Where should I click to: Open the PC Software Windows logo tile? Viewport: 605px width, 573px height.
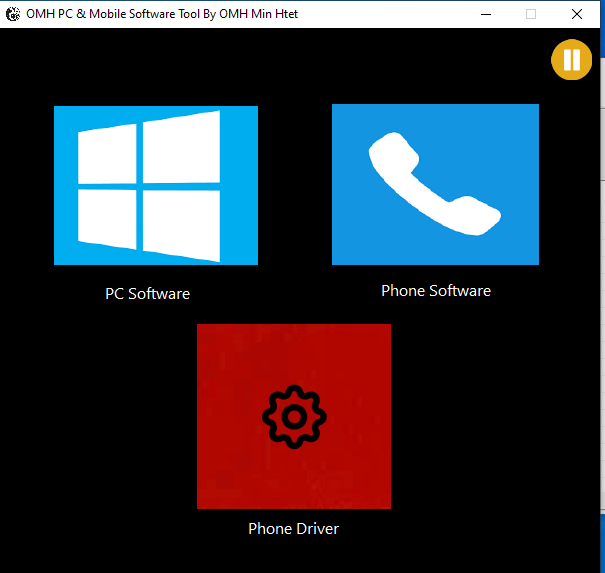[156, 185]
